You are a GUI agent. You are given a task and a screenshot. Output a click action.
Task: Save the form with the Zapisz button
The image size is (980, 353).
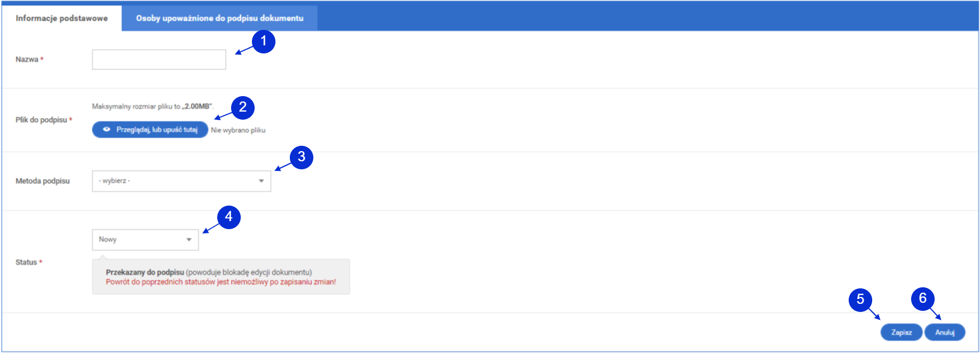pos(902,332)
